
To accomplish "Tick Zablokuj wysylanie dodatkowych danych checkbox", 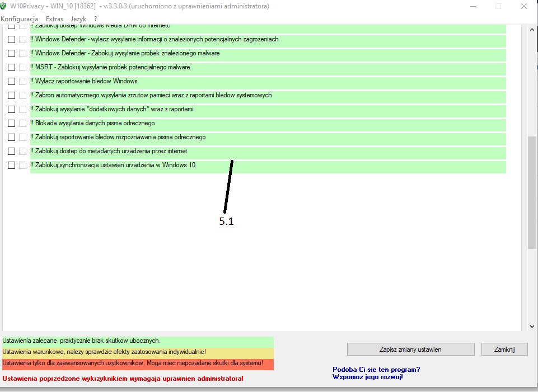I will [11, 109].
